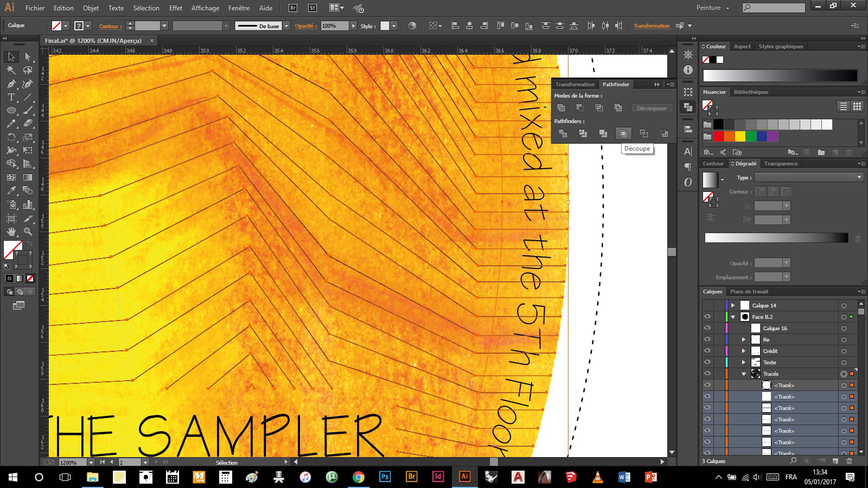Click the Opacité link in control bar
Image resolution: width=868 pixels, height=488 pixels.
click(x=305, y=26)
